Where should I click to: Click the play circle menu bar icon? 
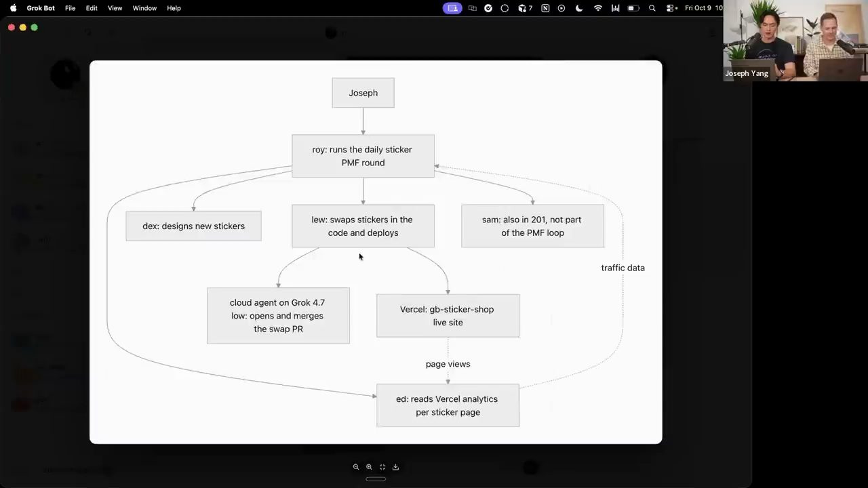point(561,8)
